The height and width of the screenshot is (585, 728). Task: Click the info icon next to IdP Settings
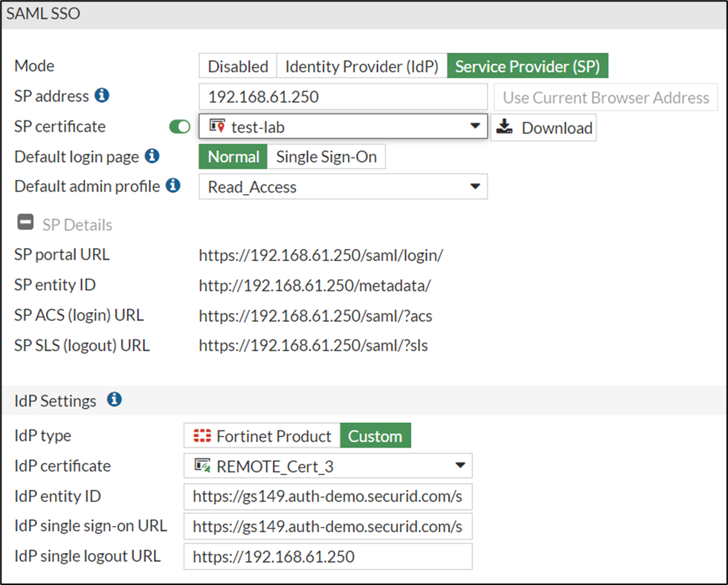click(x=114, y=400)
